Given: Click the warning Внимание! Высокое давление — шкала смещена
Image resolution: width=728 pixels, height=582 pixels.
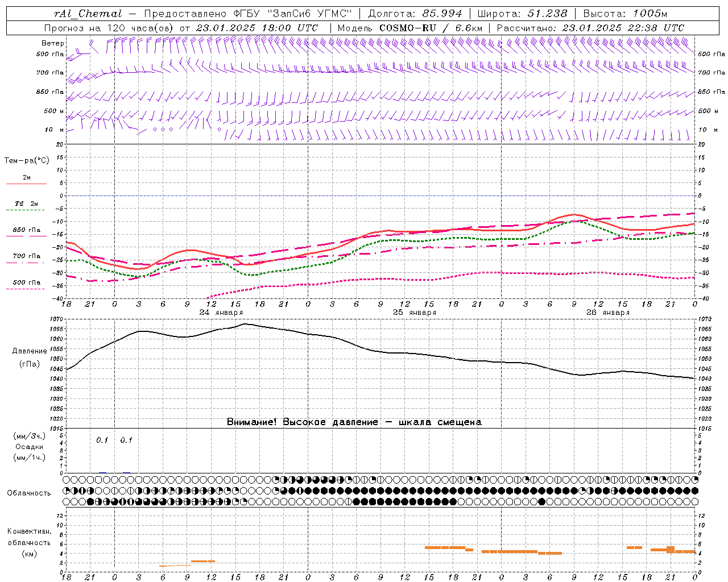Looking at the screenshot, I should [354, 422].
